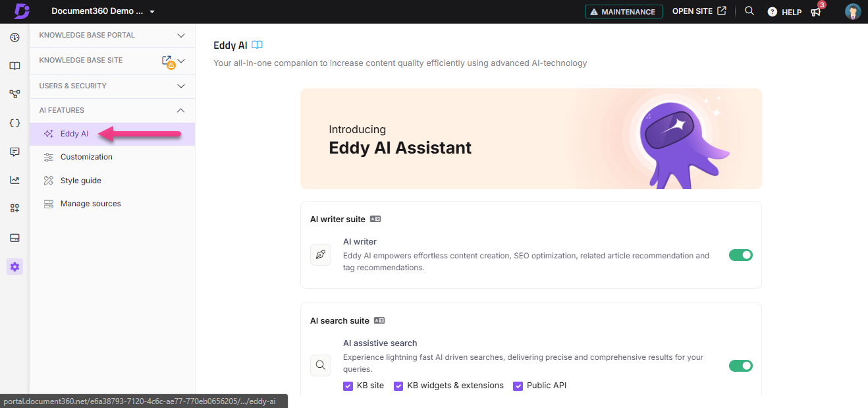868x408 pixels.
Task: Click the HELP label in top bar
Action: coord(792,12)
